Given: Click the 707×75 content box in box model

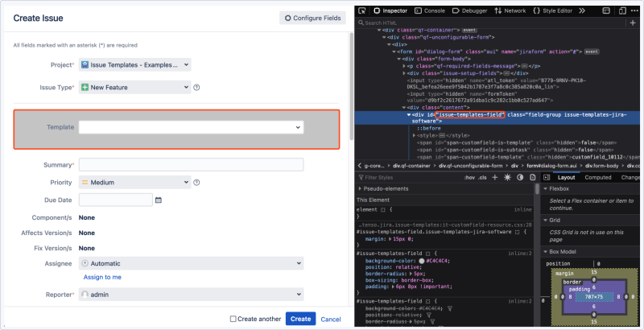Looking at the screenshot, I should (x=594, y=297).
